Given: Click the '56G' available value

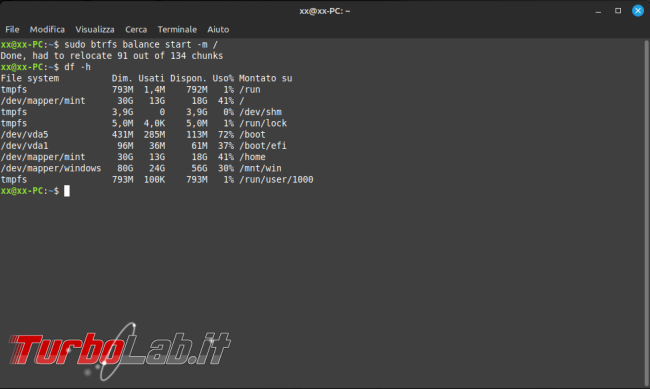Looking at the screenshot, I should [x=199, y=168].
